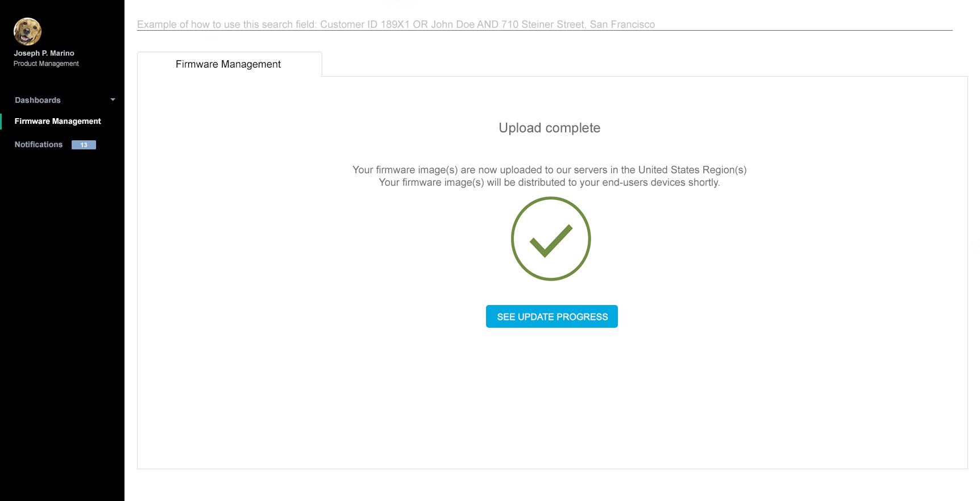The width and height of the screenshot is (980, 501).
Task: Click the green active marker beside Firmware Management
Action: tap(1, 122)
